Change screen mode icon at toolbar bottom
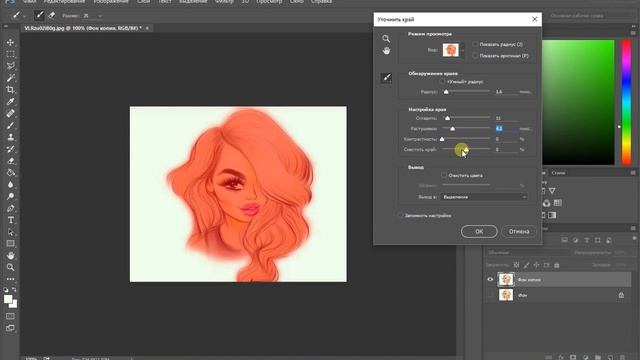Viewport: 640px width, 360px height. [x=11, y=328]
